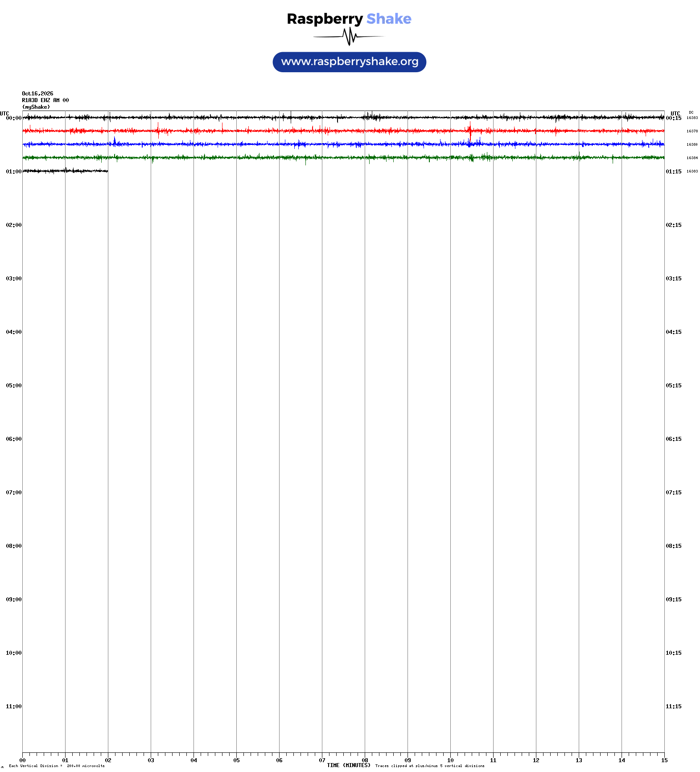Click the DC value 16378
700x772 pixels.
click(692, 131)
